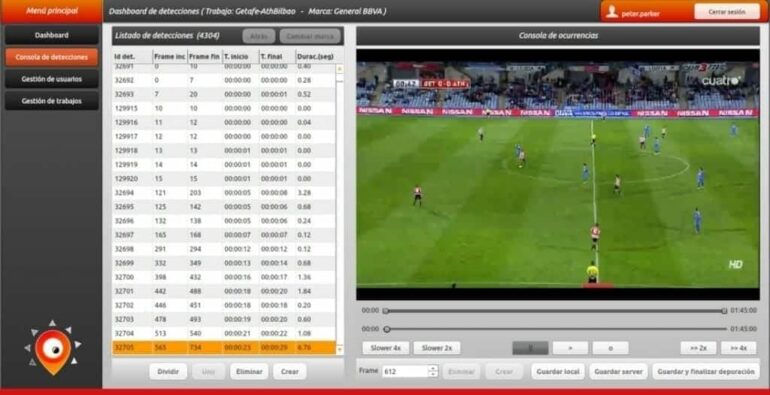The image size is (770, 395).
Task: Click the Unir button
Action: click(x=209, y=371)
